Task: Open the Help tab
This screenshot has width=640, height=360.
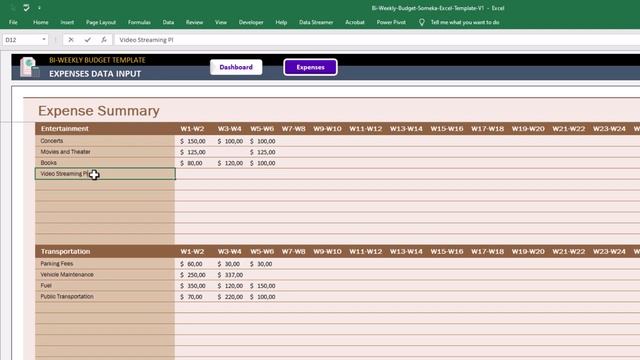Action: [x=281, y=22]
